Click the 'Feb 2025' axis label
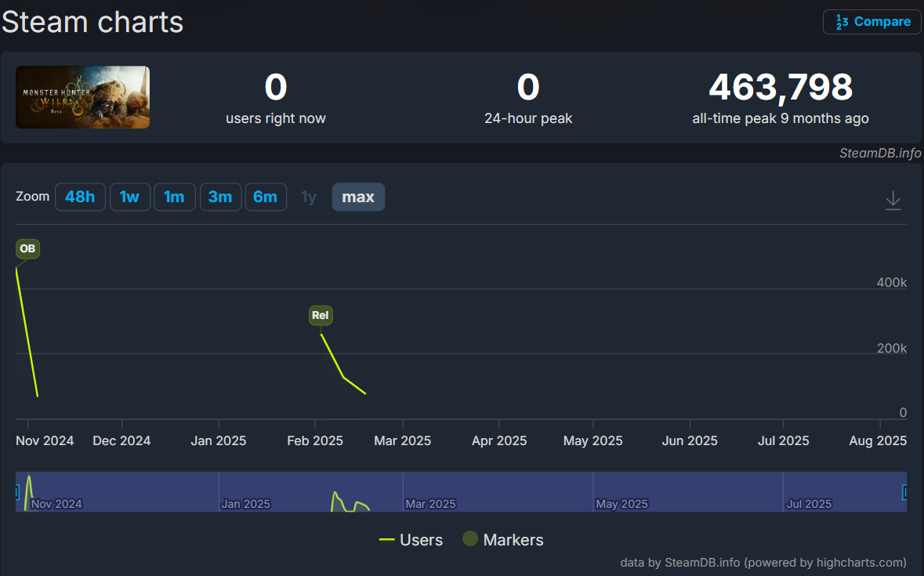Viewport: 924px width, 576px height. tap(315, 440)
